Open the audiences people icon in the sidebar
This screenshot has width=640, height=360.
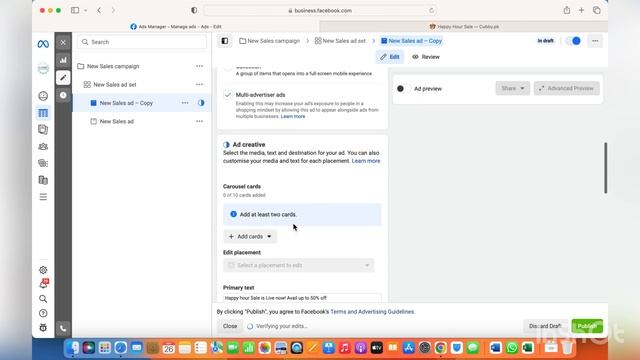pyautogui.click(x=43, y=147)
